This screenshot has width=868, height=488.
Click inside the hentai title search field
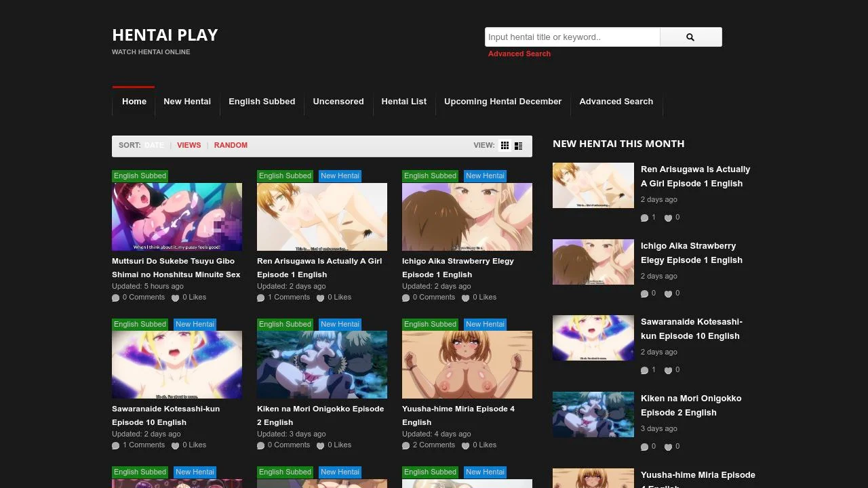pos(572,37)
